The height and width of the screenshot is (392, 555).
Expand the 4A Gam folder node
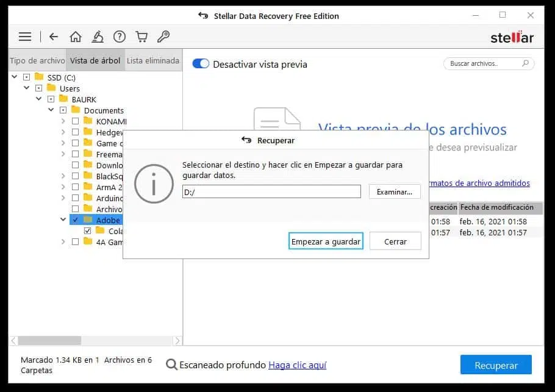coord(63,241)
